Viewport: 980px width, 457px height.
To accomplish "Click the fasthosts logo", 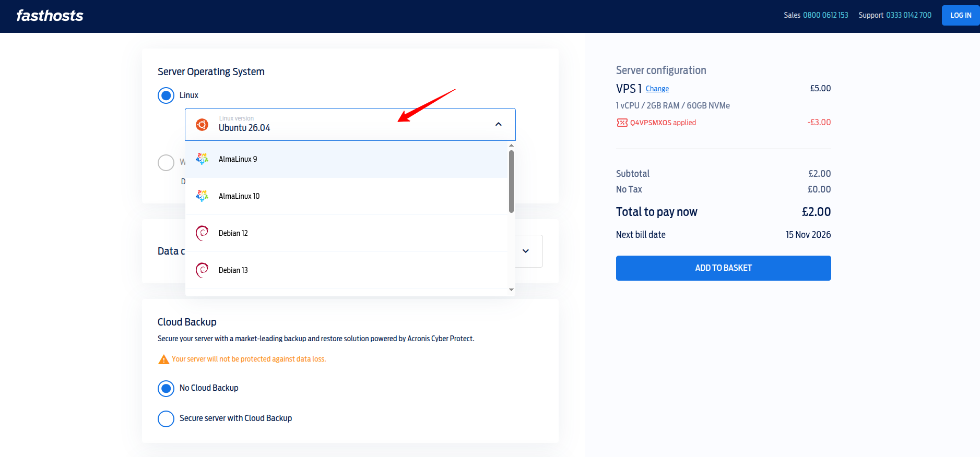I will coord(50,16).
